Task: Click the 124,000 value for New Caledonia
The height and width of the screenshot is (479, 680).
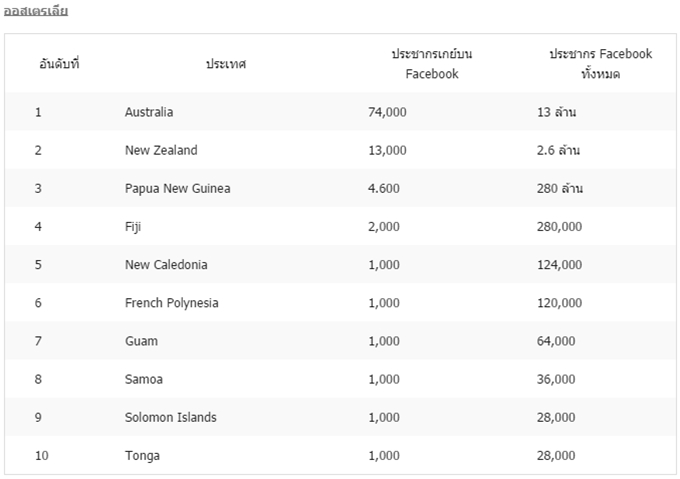Action: click(x=559, y=265)
